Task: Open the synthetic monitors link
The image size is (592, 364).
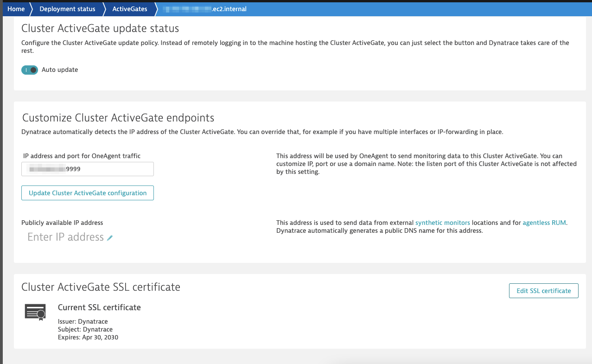Action: pyautogui.click(x=442, y=223)
